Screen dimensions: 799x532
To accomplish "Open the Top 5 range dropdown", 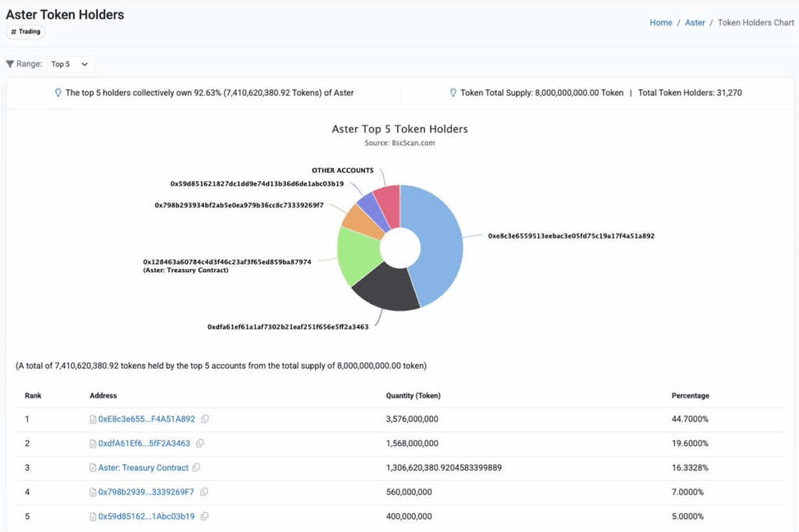I will [69, 63].
